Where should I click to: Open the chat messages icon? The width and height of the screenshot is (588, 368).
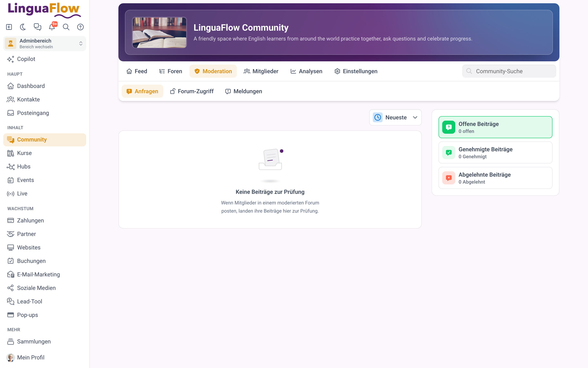tap(37, 27)
